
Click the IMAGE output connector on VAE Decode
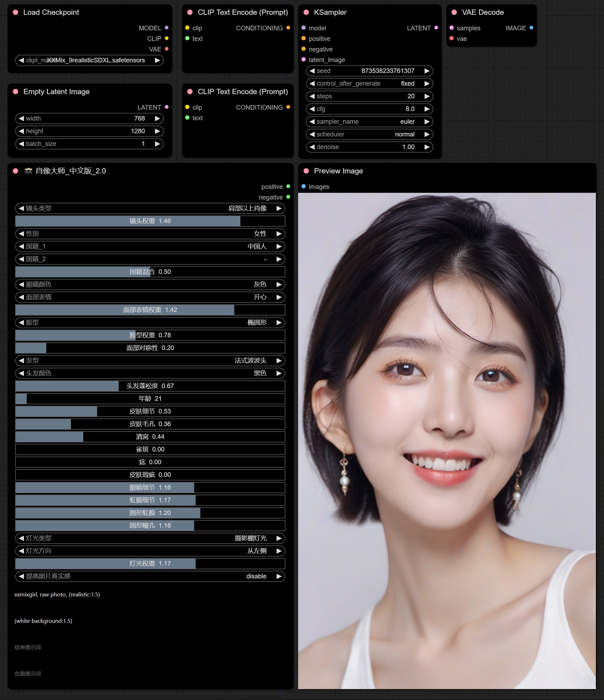531,28
